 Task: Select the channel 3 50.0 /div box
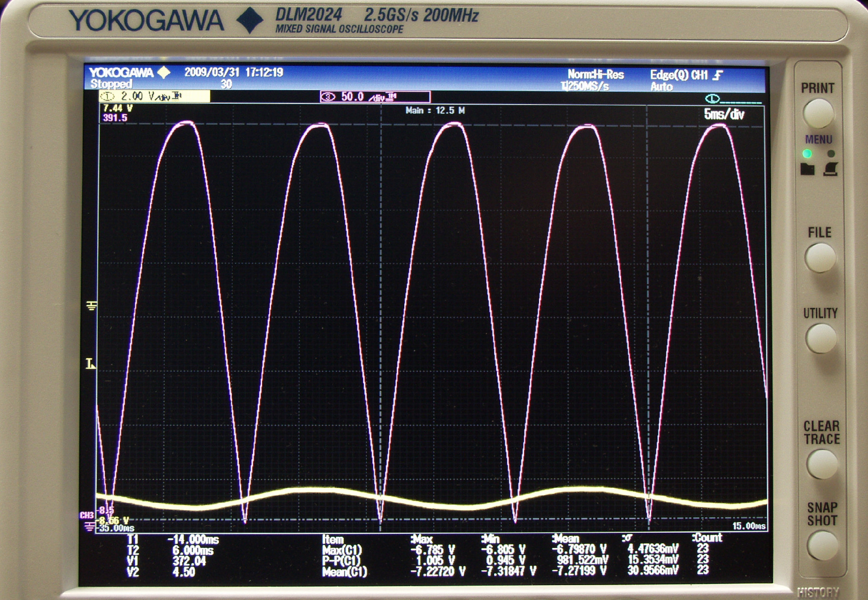pyautogui.click(x=375, y=97)
